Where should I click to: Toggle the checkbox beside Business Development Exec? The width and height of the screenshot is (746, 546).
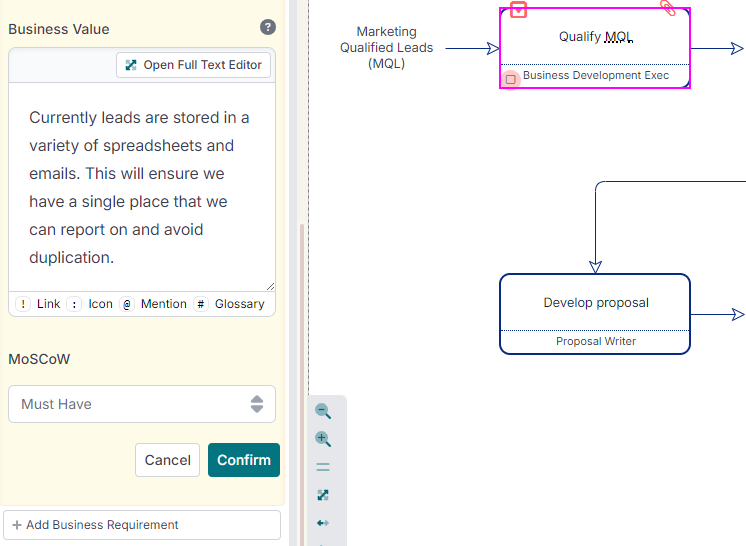tap(510, 78)
